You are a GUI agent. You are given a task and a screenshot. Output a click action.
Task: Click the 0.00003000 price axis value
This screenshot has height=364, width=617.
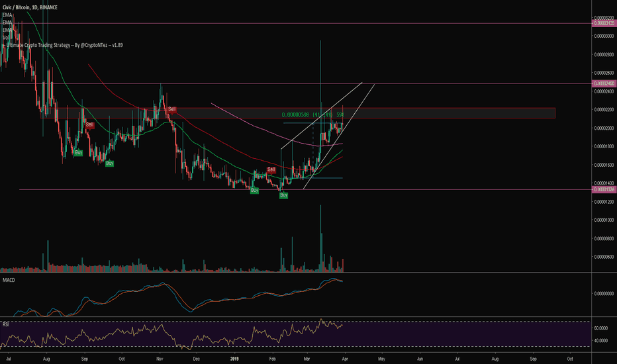(604, 36)
